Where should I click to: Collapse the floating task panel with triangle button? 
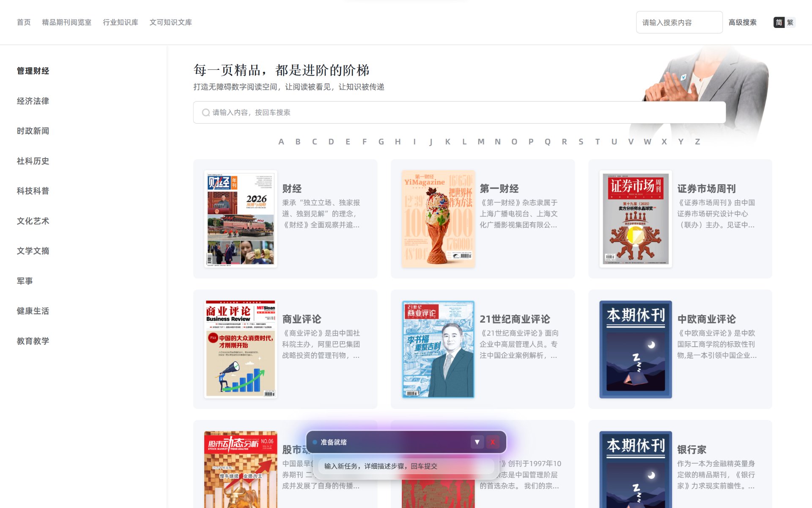[x=477, y=442]
